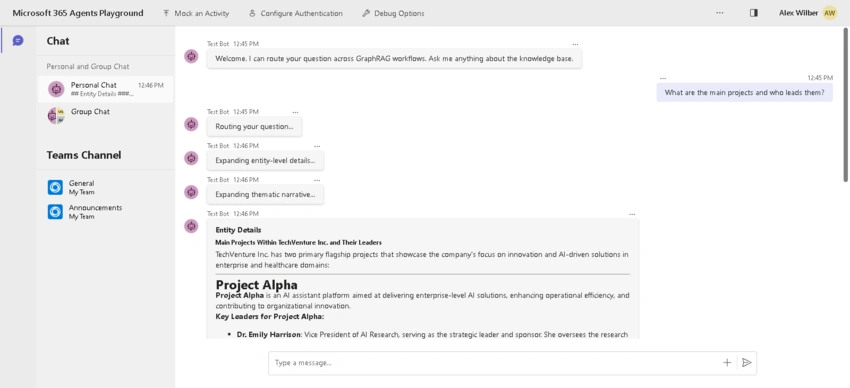Open Configure Authentication
The height and width of the screenshot is (388, 850).
pyautogui.click(x=295, y=13)
